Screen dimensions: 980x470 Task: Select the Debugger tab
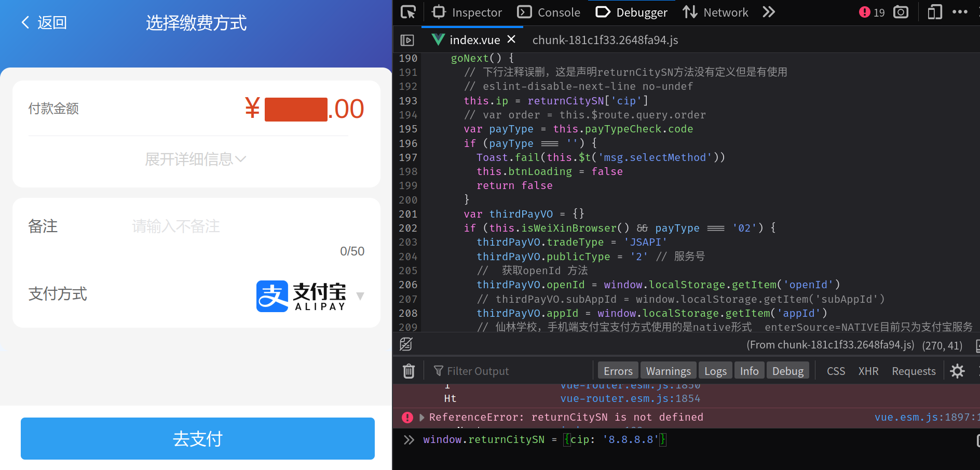tap(632, 12)
